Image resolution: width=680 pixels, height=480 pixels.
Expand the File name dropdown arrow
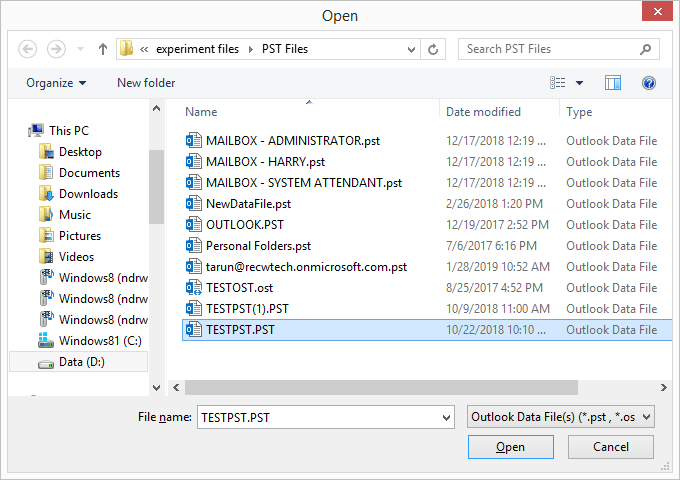446,418
